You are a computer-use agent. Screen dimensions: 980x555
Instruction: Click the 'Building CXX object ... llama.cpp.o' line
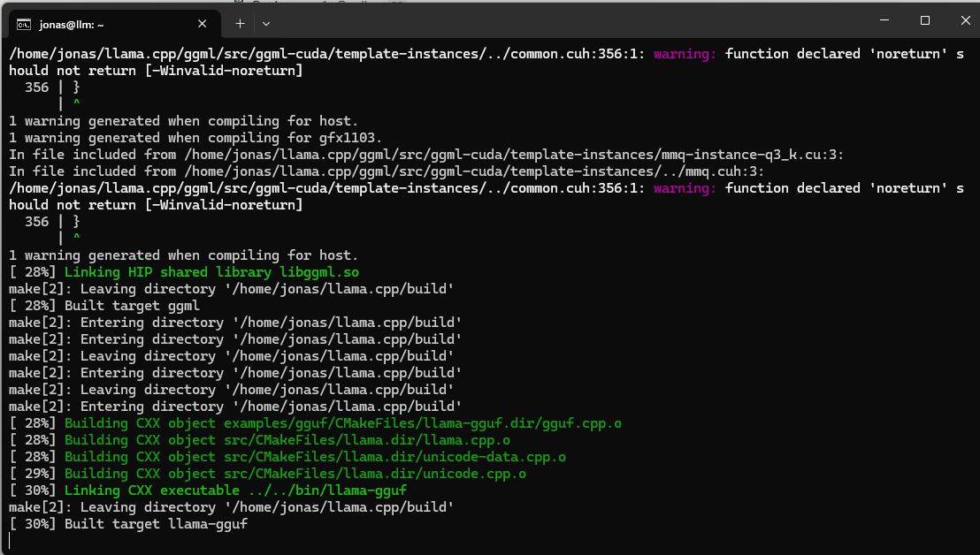[x=259, y=440]
